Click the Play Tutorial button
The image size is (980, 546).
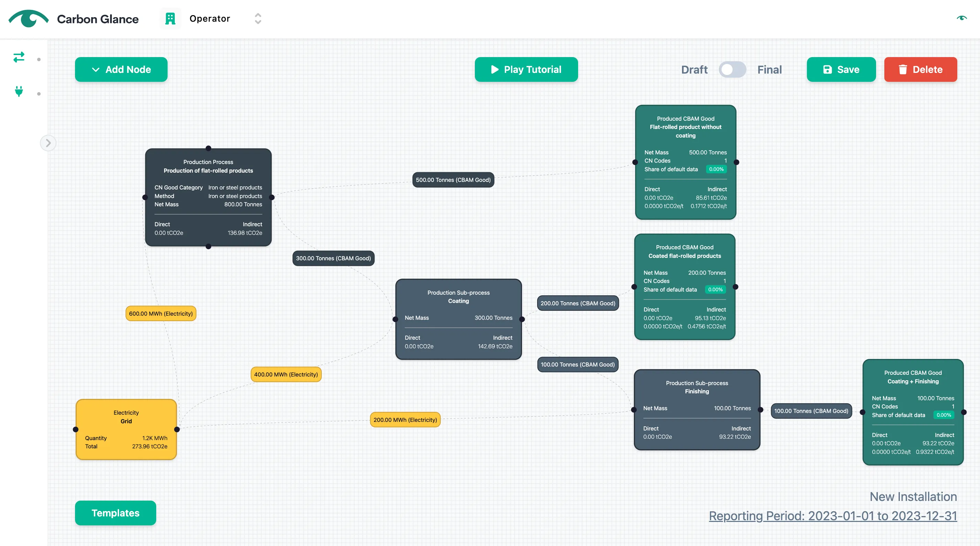(x=526, y=69)
